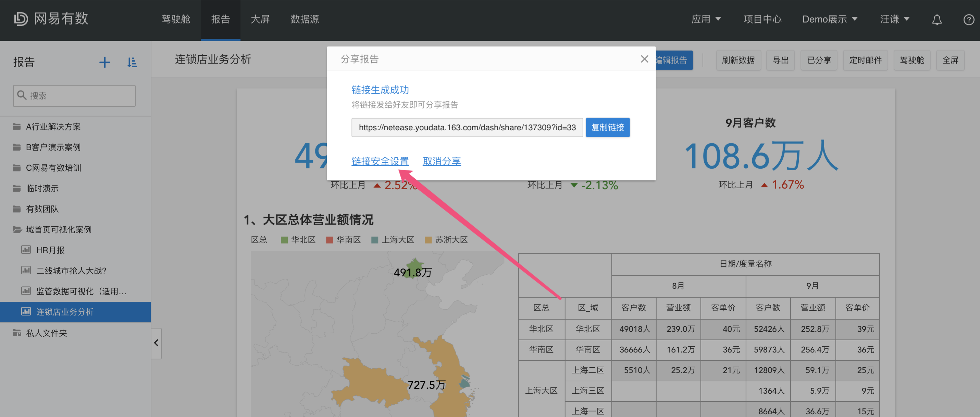Click the 链接生成成功 heading

pos(380,90)
